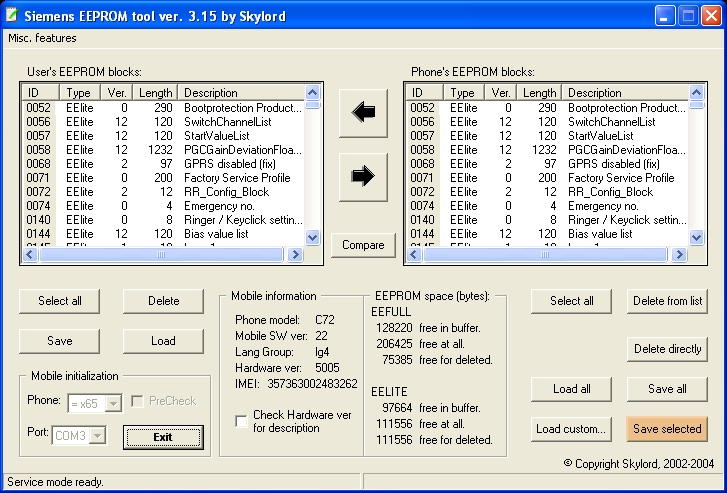
Task: Click down arrow of user's list scrollbar
Action: click(x=313, y=238)
